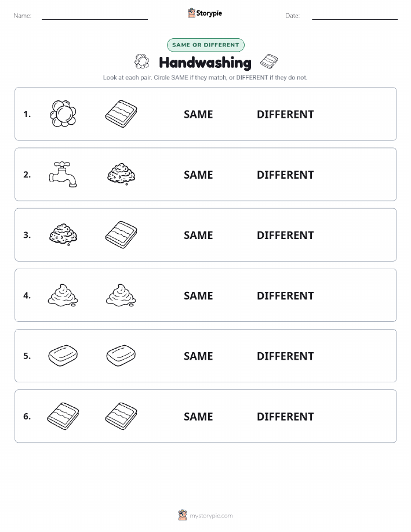Click the first towel icon in row 6
Screen dimensions: 411x532
click(63, 416)
